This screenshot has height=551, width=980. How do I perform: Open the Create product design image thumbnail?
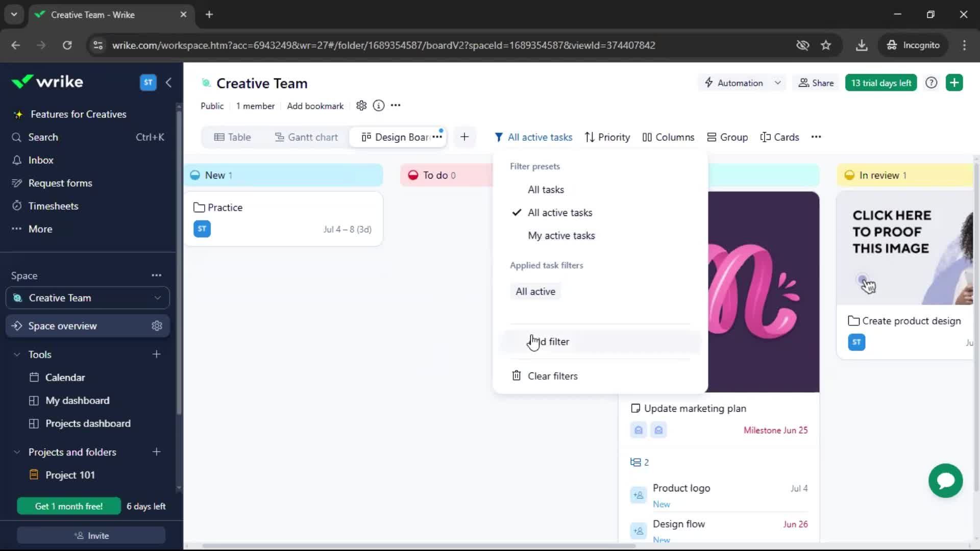coord(905,248)
